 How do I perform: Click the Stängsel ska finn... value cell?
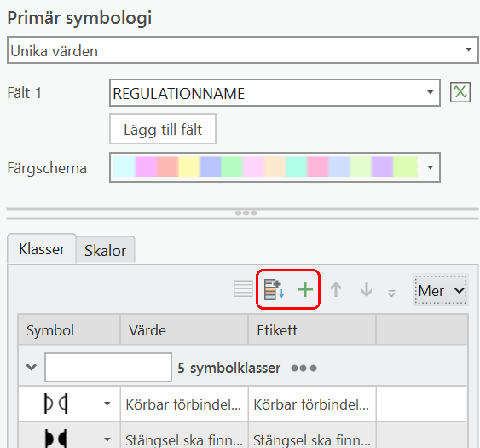coord(184,435)
